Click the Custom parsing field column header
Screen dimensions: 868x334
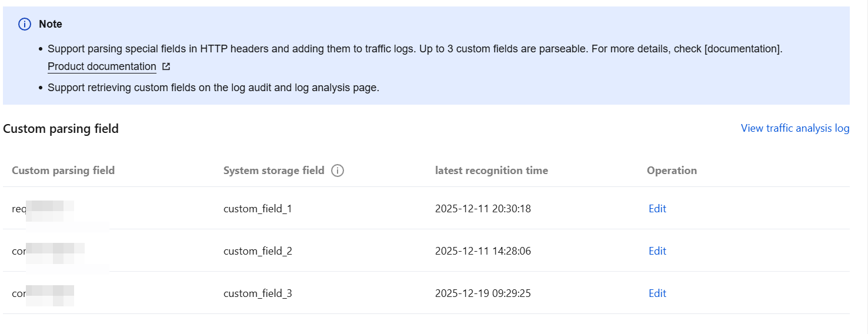[x=63, y=171]
